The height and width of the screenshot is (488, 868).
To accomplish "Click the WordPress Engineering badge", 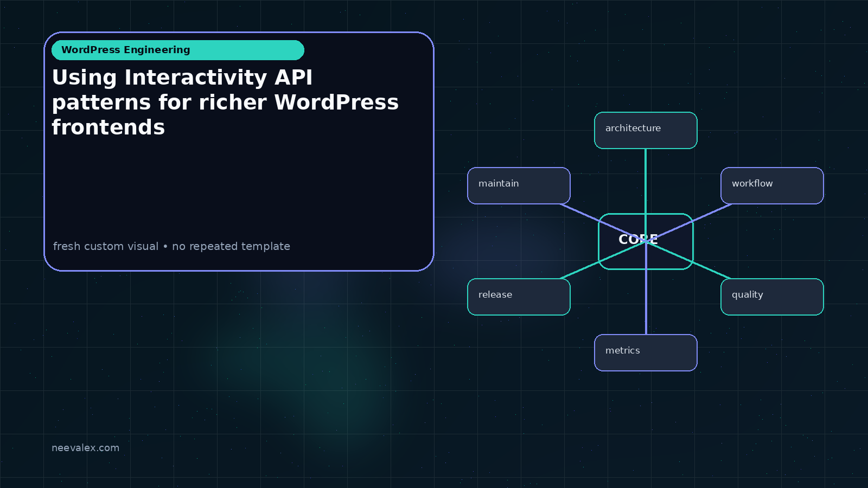I will coord(178,50).
